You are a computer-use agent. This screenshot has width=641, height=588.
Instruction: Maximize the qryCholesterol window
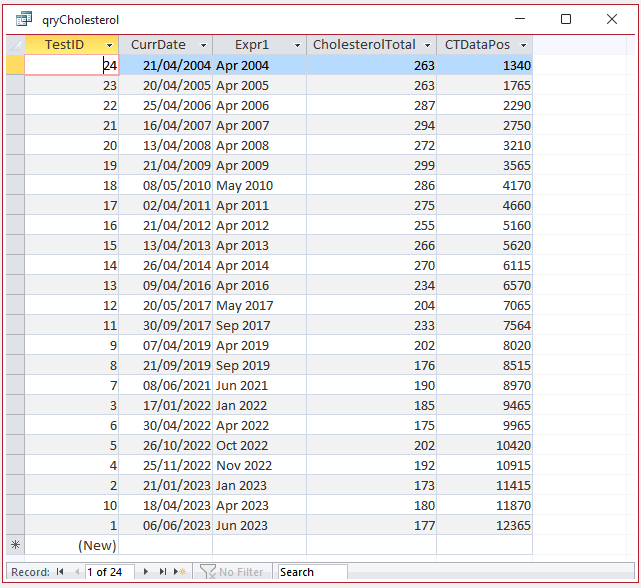(566, 19)
